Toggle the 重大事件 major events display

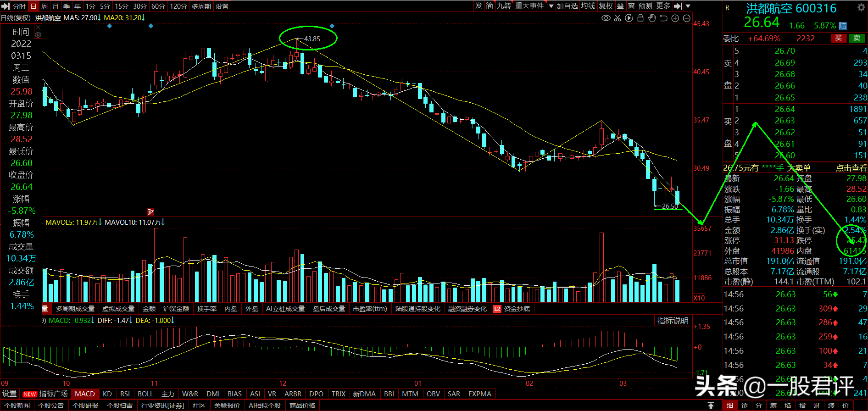tap(529, 6)
